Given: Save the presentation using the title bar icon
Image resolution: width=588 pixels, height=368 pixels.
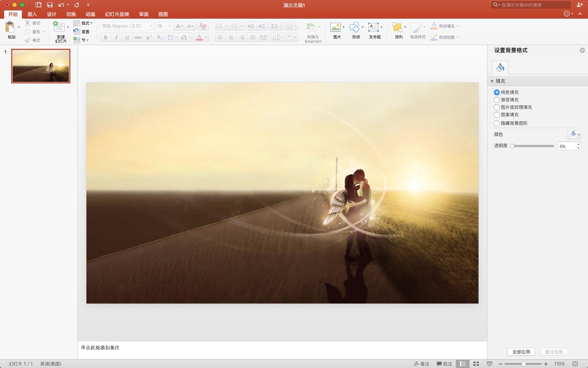Looking at the screenshot, I should [50, 5].
